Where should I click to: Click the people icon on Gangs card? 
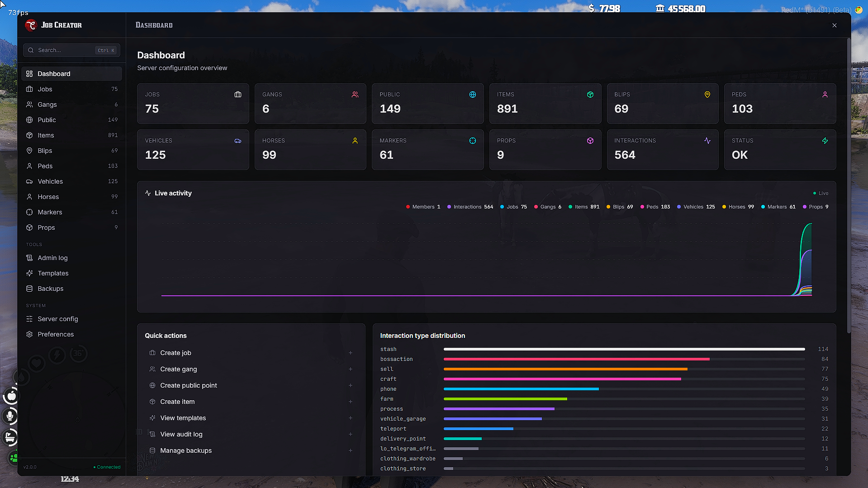click(x=355, y=95)
